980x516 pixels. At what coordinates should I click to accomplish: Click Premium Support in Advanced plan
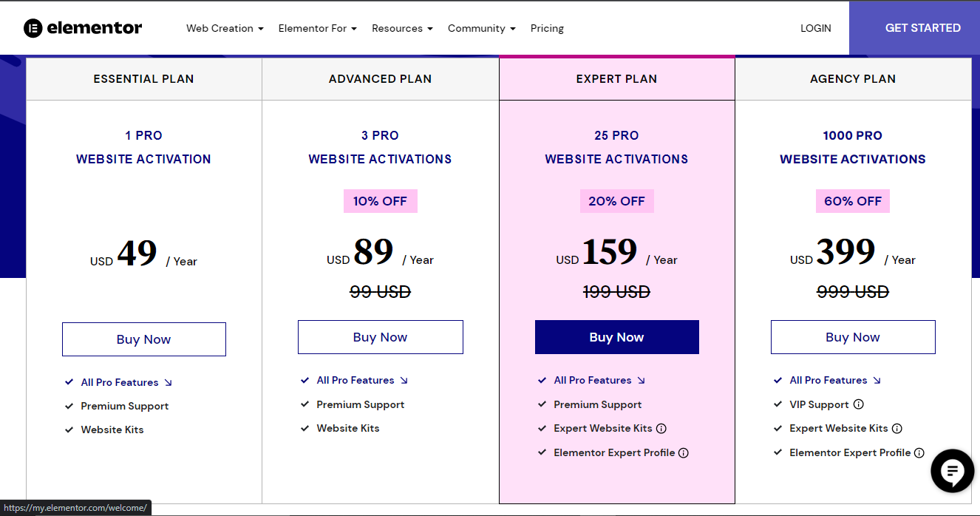click(x=361, y=404)
